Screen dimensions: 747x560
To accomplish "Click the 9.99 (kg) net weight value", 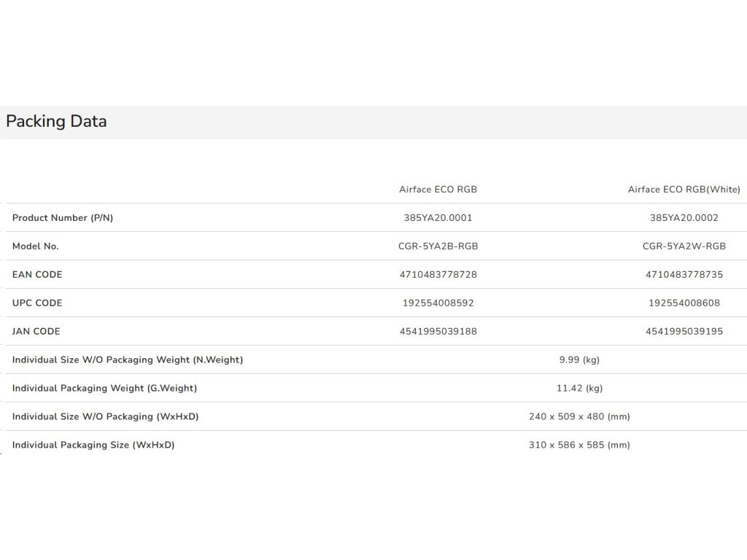I will pyautogui.click(x=579, y=360).
